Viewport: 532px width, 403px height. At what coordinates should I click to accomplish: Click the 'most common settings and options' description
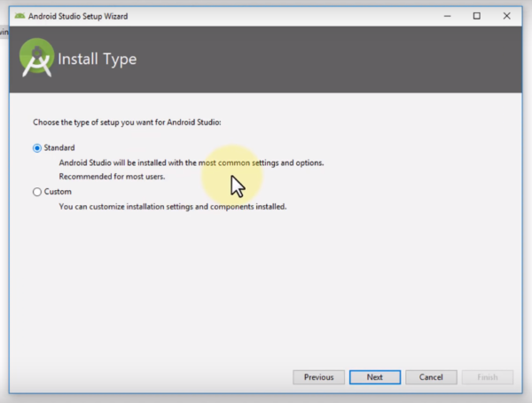point(191,163)
